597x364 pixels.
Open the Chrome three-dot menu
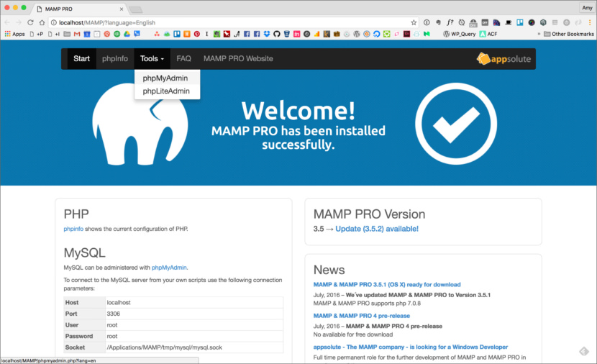pyautogui.click(x=590, y=22)
